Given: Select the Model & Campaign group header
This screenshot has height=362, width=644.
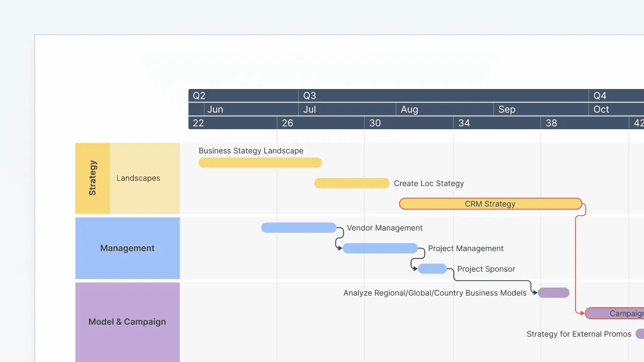Looking at the screenshot, I should [x=127, y=322].
